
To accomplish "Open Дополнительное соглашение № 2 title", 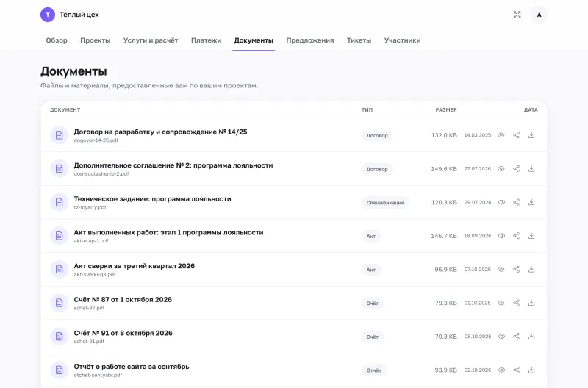I will [173, 165].
